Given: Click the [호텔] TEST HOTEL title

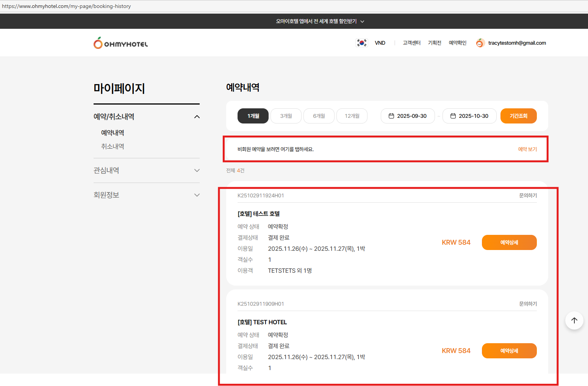Looking at the screenshot, I should click(262, 322).
